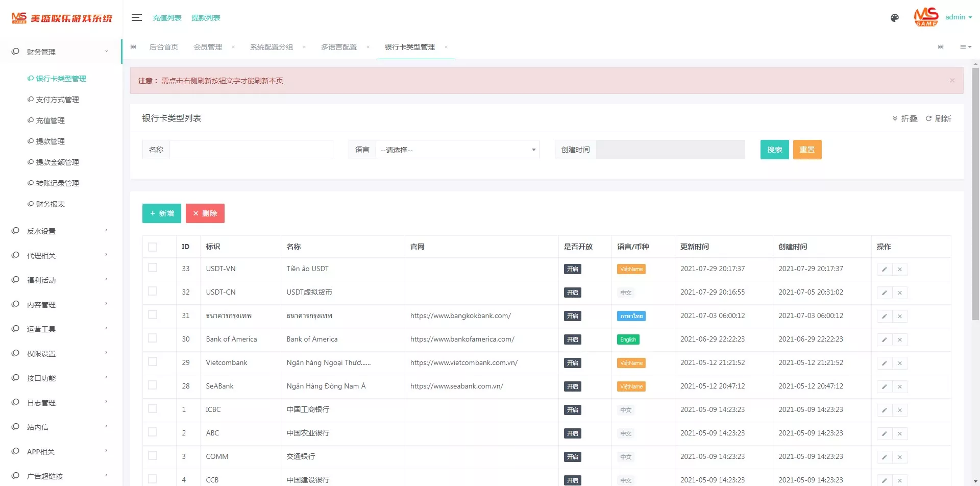980x486 pixels.
Task: Click the tab list icon at far right of tab bar
Action: 966,47
